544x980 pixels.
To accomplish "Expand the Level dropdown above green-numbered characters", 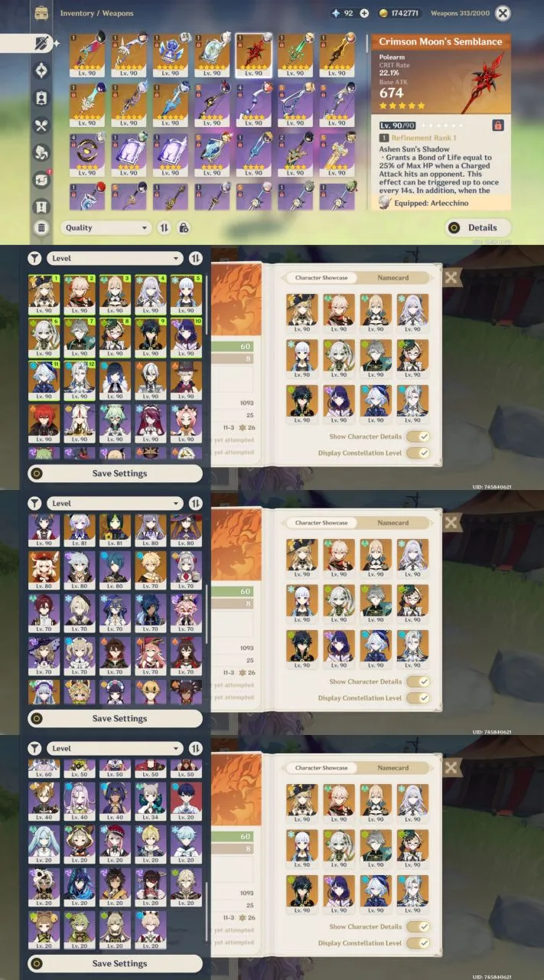I will [x=116, y=259].
